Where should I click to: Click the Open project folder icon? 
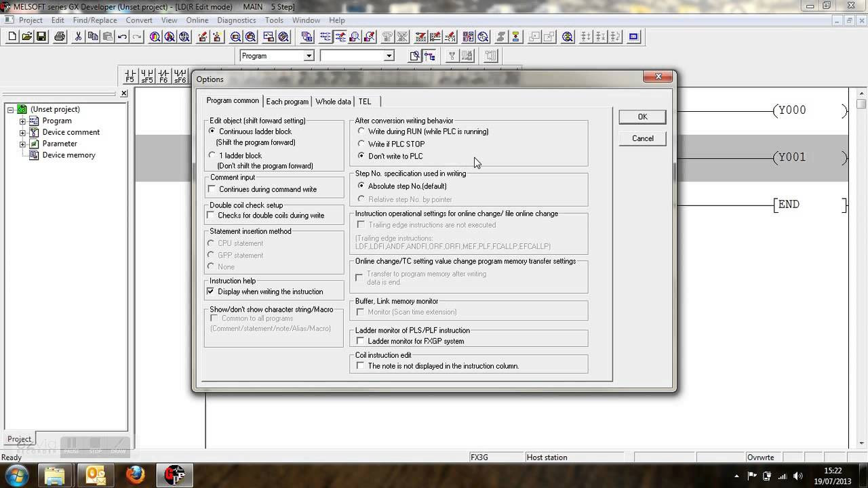26,37
